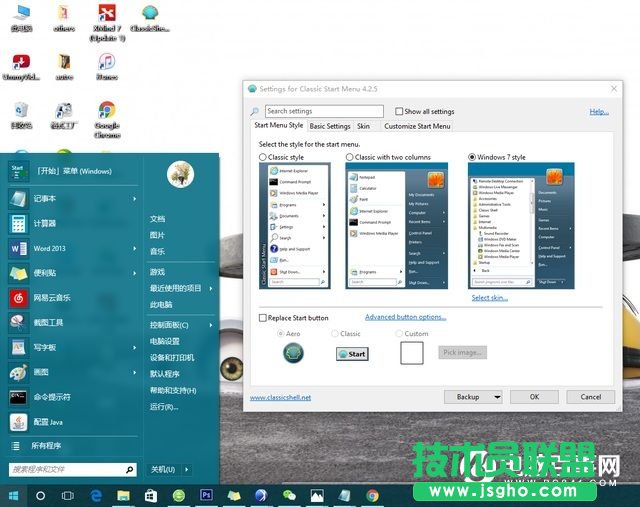Choose the Classic start button radio option
Screen dimensions: 640x507
335,334
